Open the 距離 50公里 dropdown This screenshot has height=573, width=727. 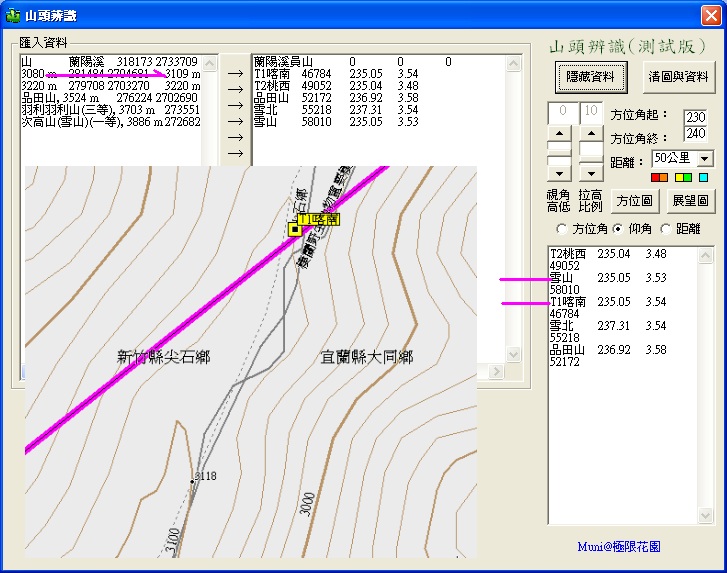click(705, 159)
